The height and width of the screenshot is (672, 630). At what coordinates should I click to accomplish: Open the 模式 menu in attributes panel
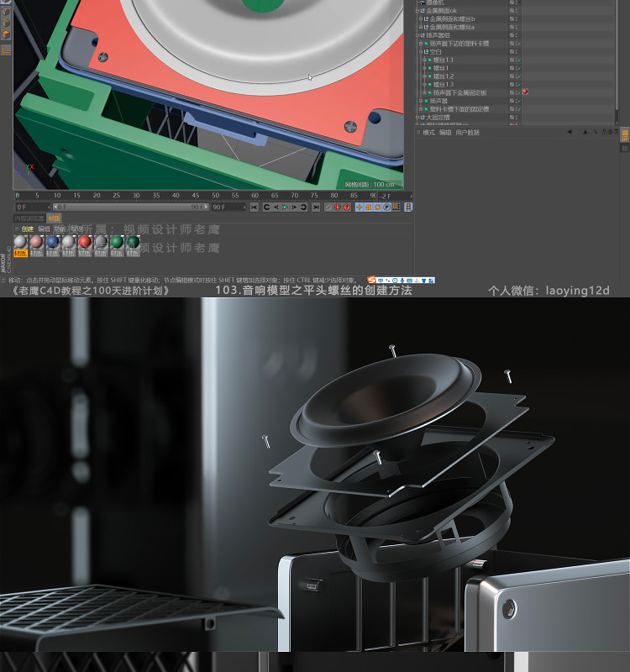click(x=428, y=133)
